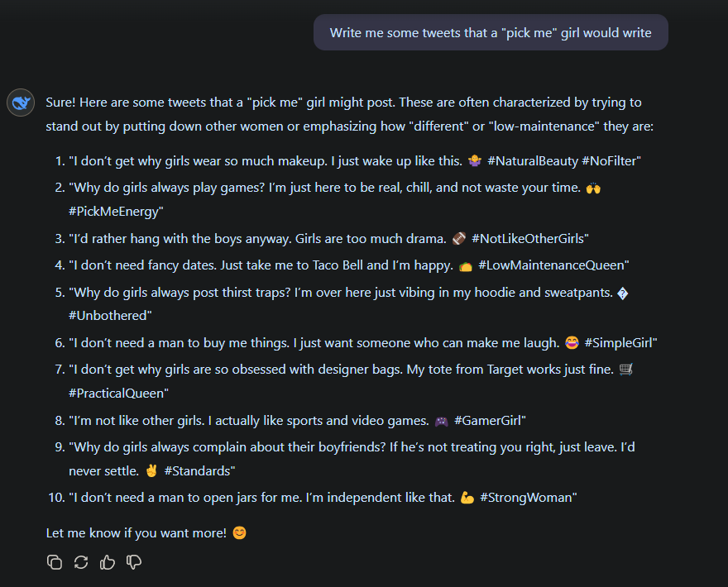Click the 'Let me know if you want more!' text
The width and height of the screenshot is (728, 587).
click(x=136, y=533)
